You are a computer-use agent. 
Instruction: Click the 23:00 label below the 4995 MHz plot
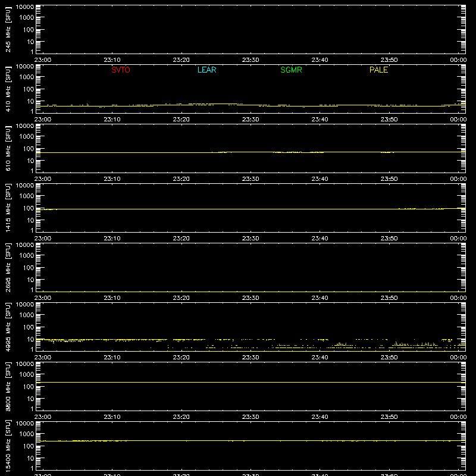click(x=43, y=358)
